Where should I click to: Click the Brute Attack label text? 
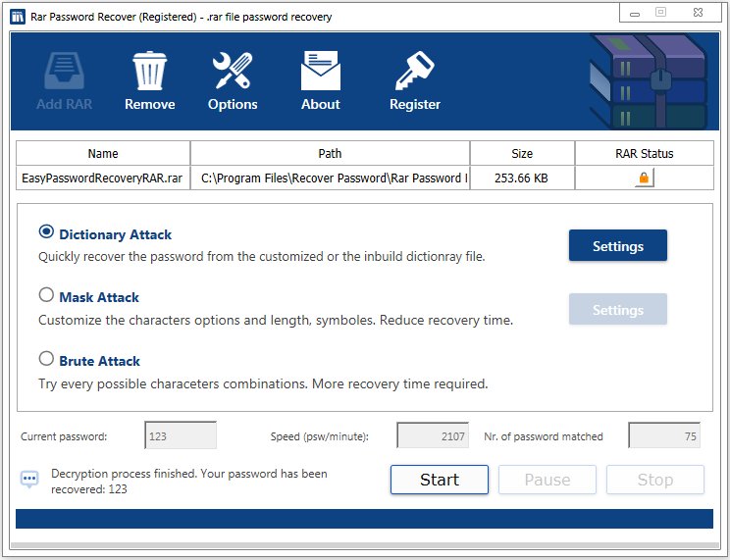100,361
